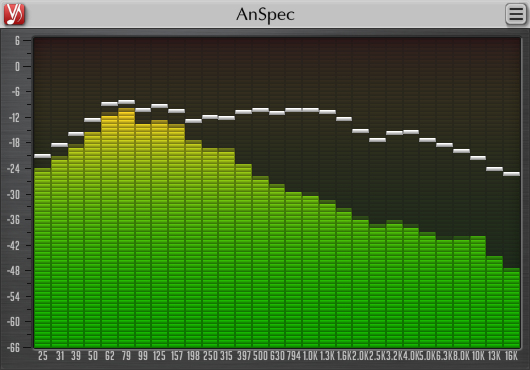Screen dimensions: 530x370
Task: Select the 1.0K frequency label
Action: tap(310, 356)
